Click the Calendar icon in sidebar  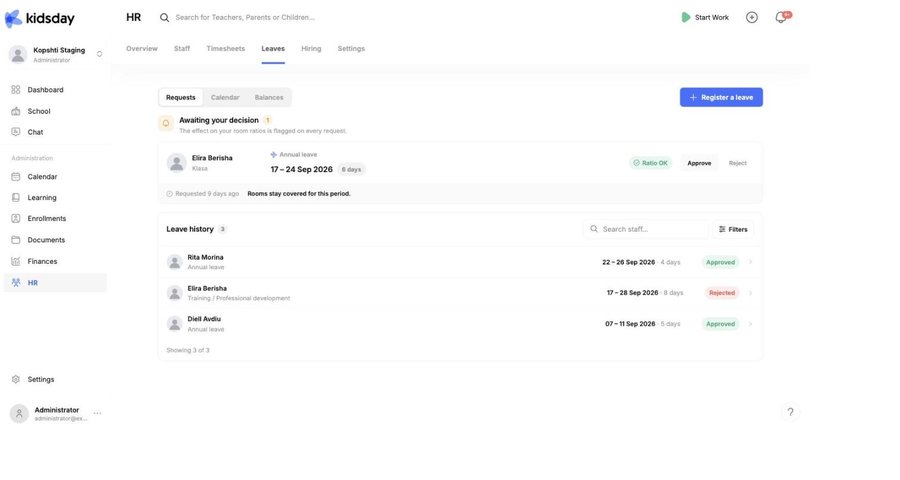tap(15, 177)
